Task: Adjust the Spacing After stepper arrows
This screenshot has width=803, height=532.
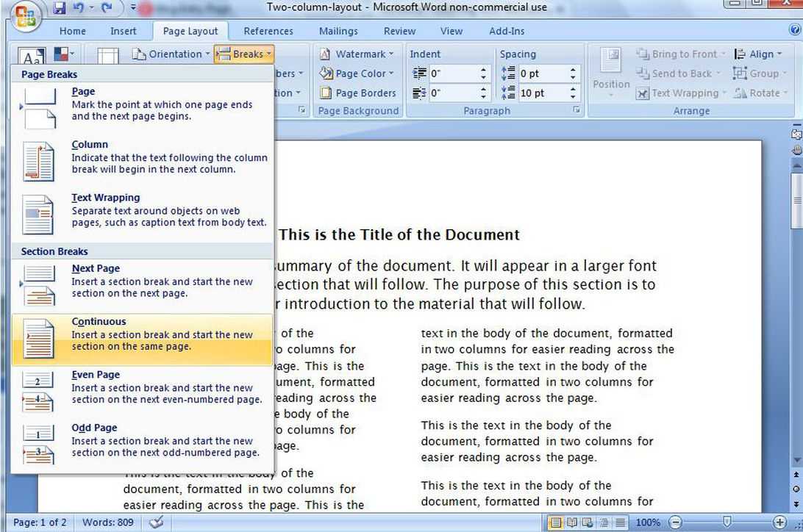Action: [x=573, y=93]
